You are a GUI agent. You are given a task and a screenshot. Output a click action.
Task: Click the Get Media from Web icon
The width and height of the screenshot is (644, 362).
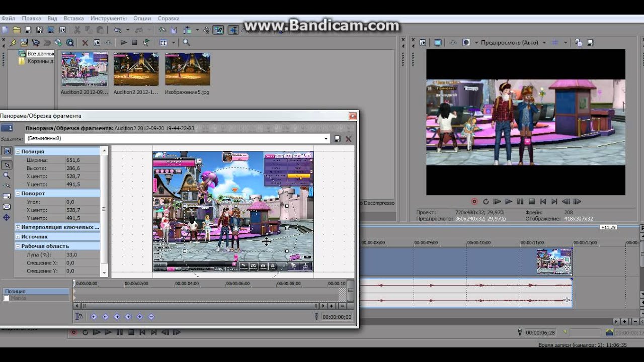click(x=70, y=43)
